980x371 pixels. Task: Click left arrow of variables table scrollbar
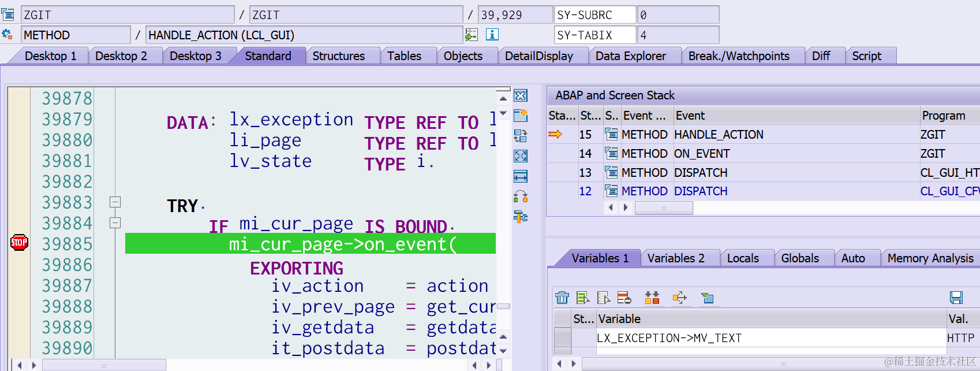tap(559, 363)
